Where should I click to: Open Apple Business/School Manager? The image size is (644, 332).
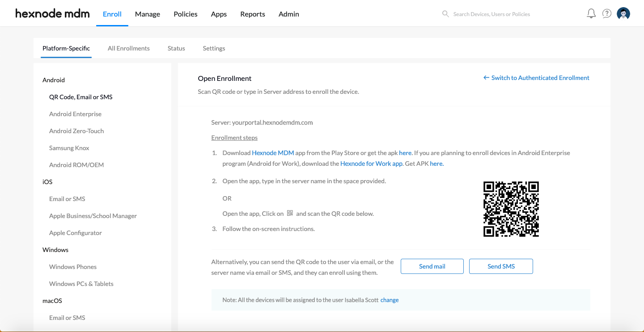click(x=93, y=216)
